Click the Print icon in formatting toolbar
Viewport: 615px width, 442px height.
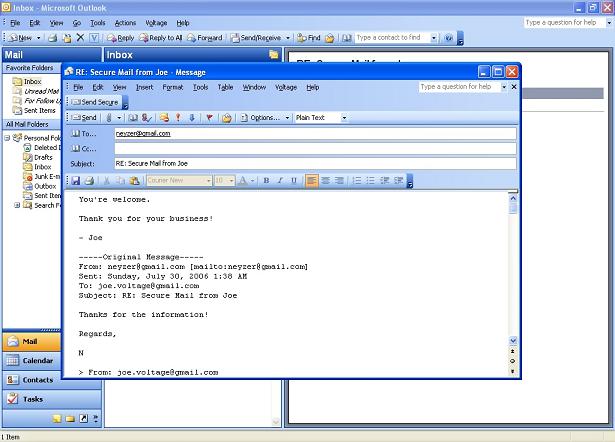[x=89, y=180]
